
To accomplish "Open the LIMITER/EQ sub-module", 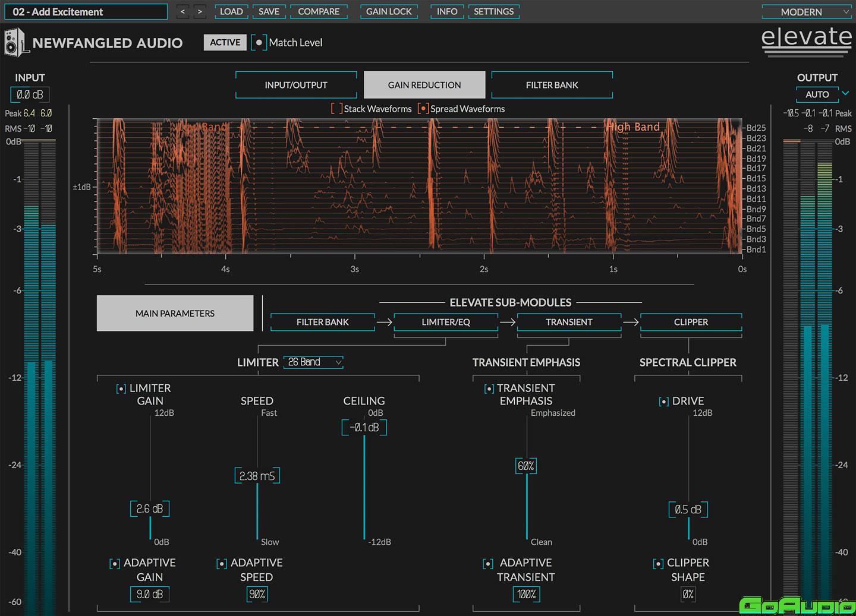I will coord(446,322).
